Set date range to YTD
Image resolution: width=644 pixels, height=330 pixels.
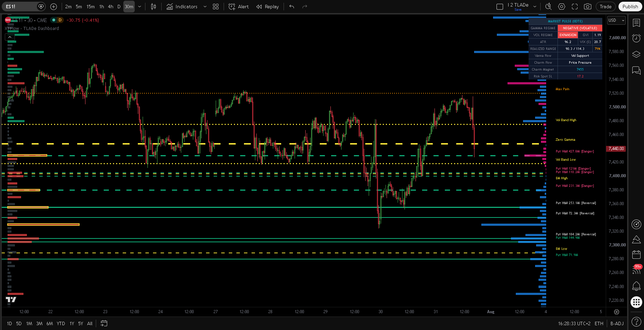click(x=61, y=323)
